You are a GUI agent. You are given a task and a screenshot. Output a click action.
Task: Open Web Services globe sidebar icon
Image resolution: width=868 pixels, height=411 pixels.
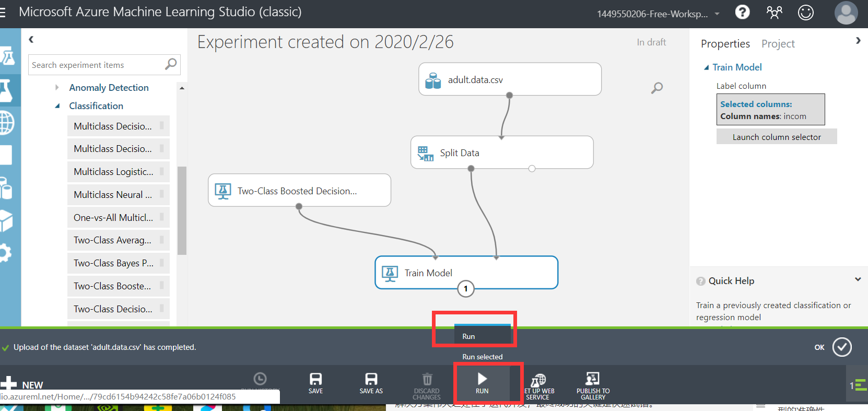tap(7, 123)
